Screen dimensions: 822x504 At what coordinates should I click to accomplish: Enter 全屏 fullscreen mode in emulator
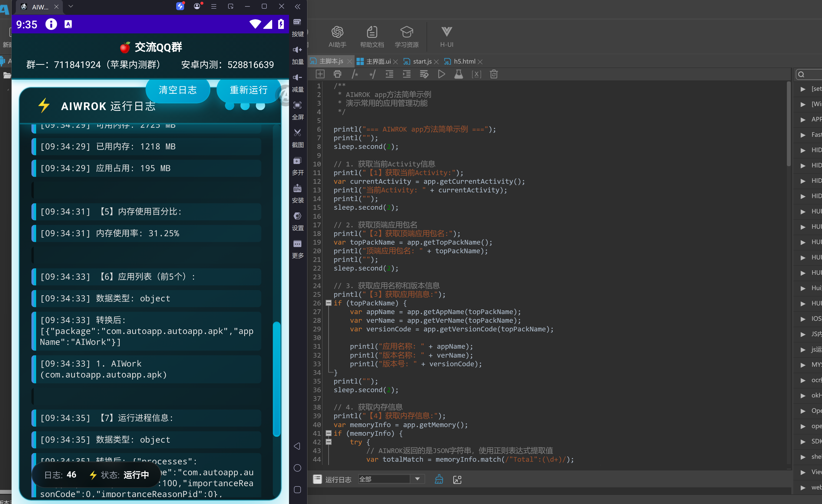(297, 110)
